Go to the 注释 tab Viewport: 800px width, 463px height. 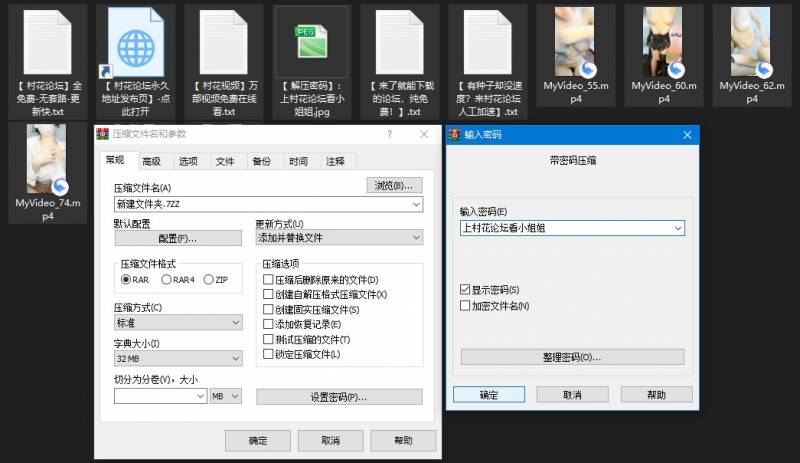click(x=335, y=161)
